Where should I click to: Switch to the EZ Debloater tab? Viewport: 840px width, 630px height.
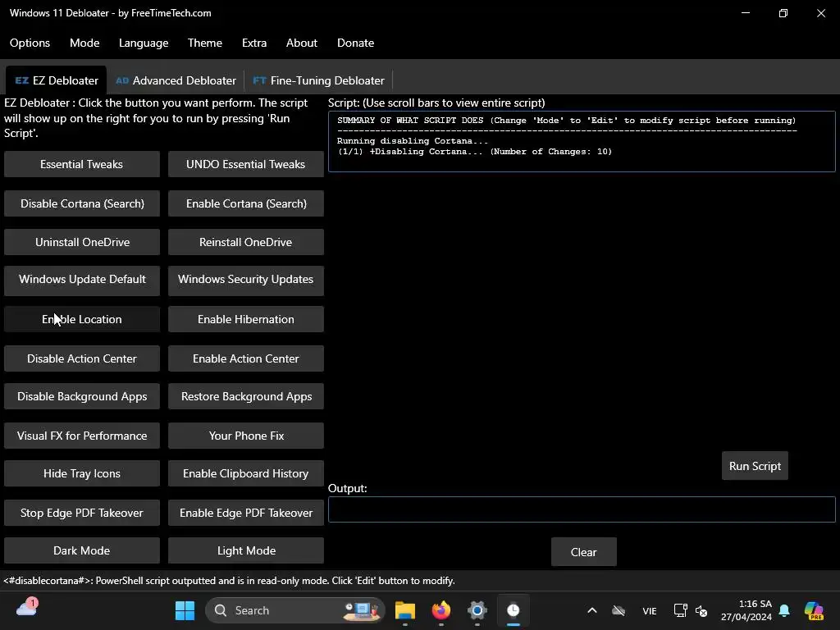[x=57, y=80]
